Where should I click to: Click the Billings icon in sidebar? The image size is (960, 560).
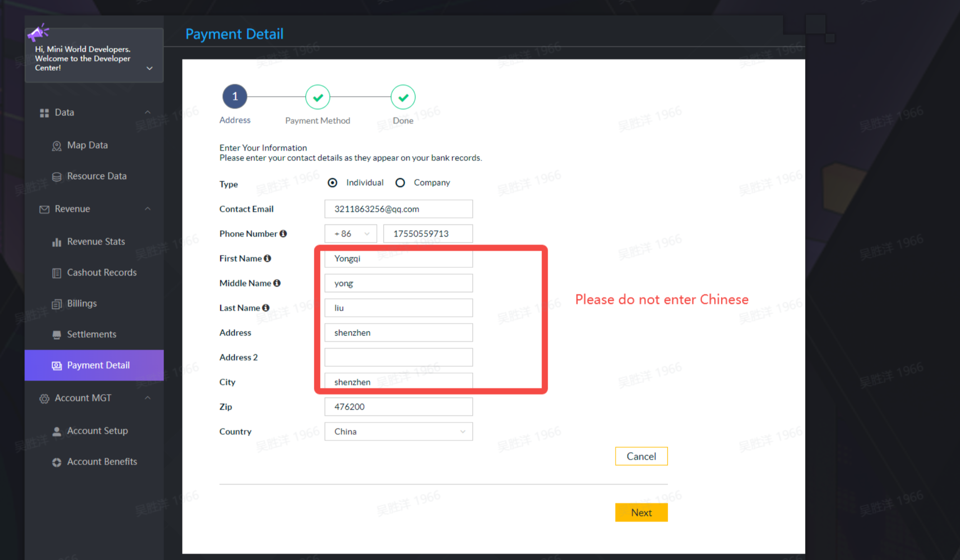pyautogui.click(x=57, y=304)
